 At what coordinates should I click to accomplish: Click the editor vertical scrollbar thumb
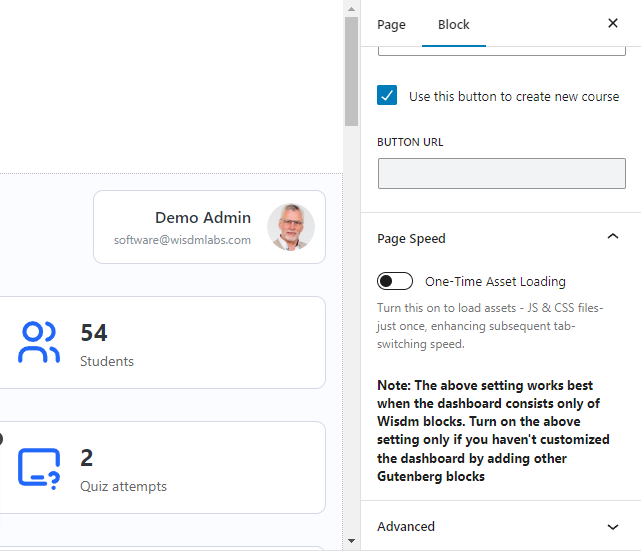tap(351, 70)
